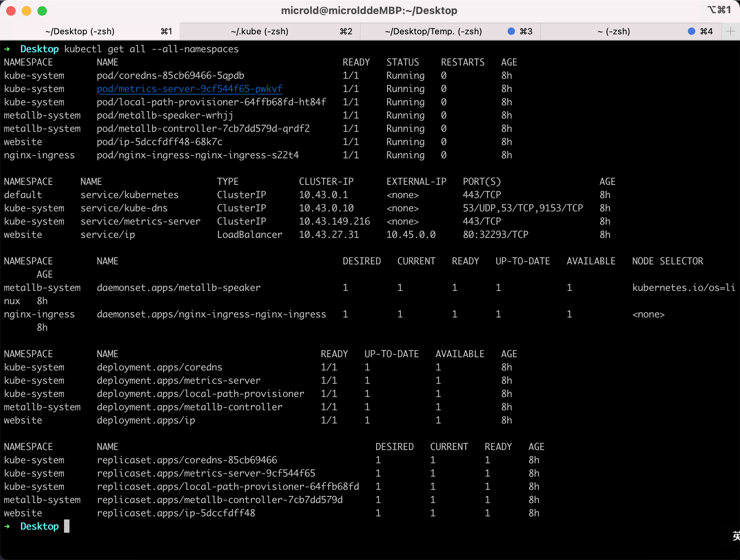740x560 pixels.
Task: Click replicaset.apps/metrics-server-9cf544f65 entry
Action: tap(206, 473)
